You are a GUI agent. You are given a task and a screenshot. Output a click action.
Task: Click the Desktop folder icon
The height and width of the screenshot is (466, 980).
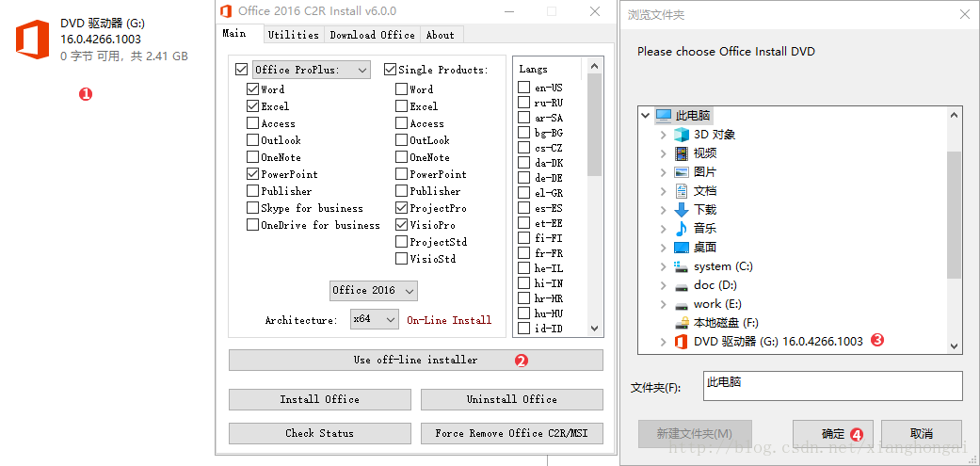[x=682, y=248]
